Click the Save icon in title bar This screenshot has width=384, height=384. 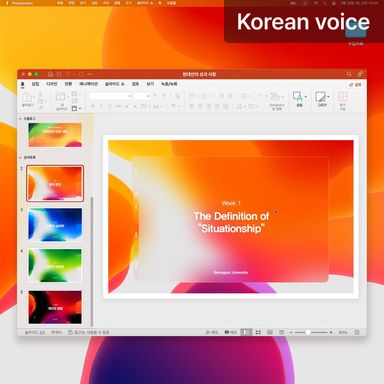click(59, 74)
